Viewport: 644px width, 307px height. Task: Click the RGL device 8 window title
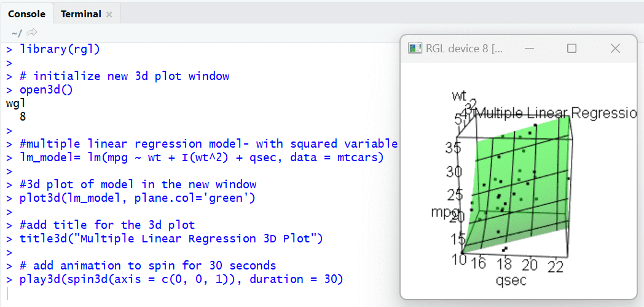pos(464,49)
